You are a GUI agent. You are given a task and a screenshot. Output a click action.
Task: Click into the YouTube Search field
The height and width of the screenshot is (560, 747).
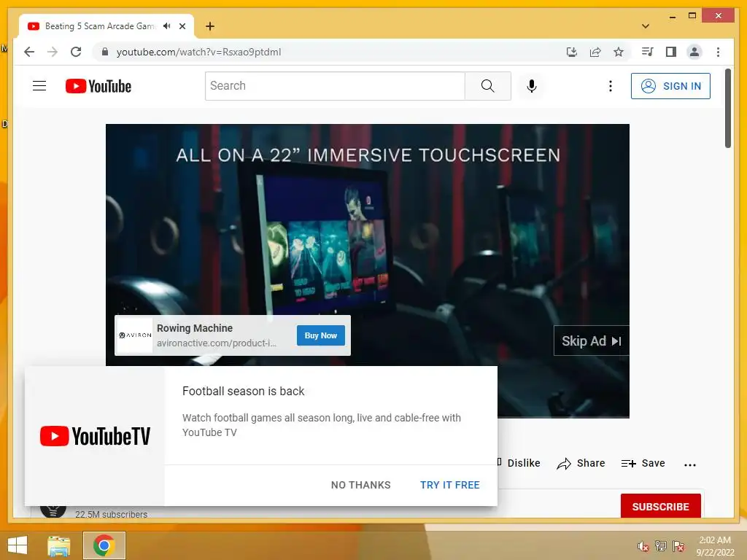click(335, 86)
